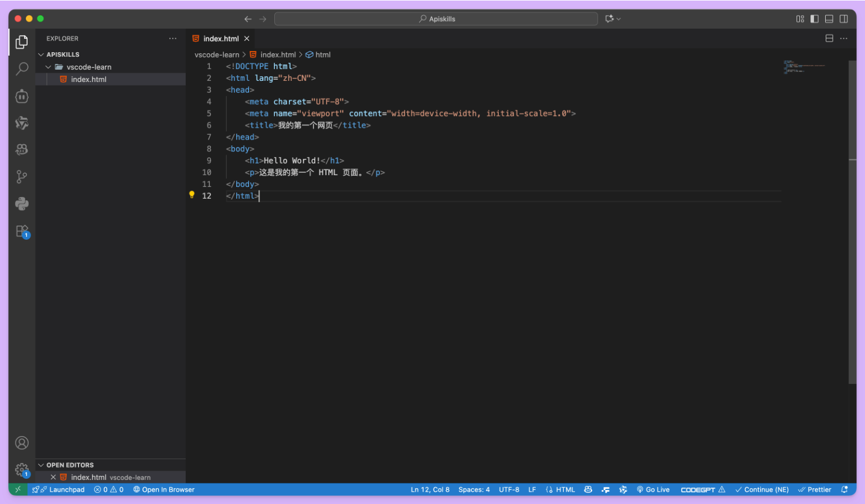Open the Search view in the activity bar
Viewport: 865px width, 504px height.
[x=22, y=69]
